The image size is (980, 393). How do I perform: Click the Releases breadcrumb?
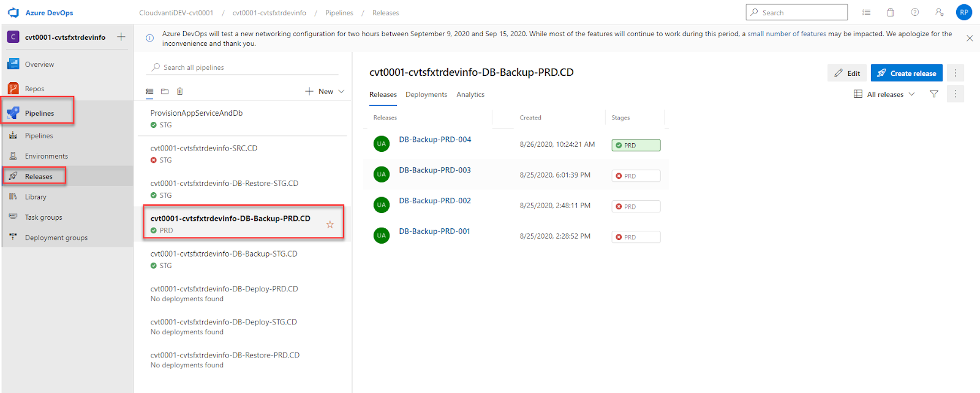(x=386, y=13)
